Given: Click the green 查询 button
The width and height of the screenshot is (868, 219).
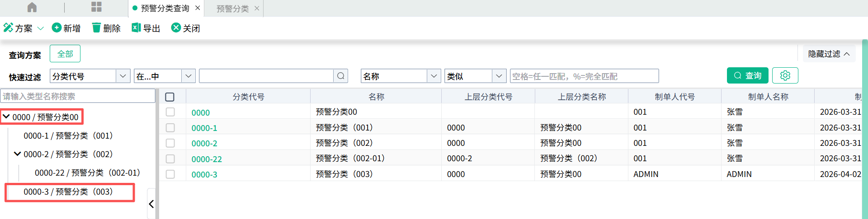Looking at the screenshot, I should tap(747, 75).
